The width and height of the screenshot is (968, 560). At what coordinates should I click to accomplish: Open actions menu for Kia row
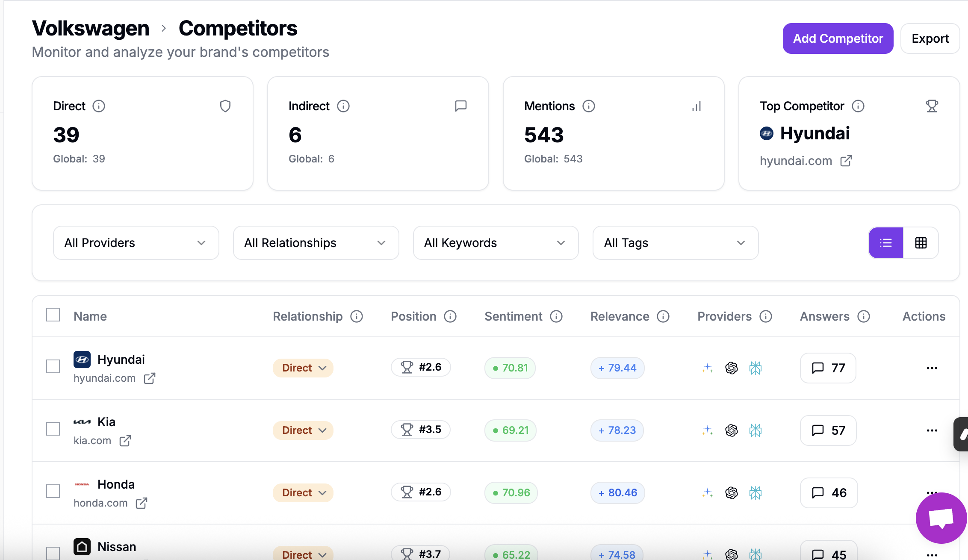932,430
